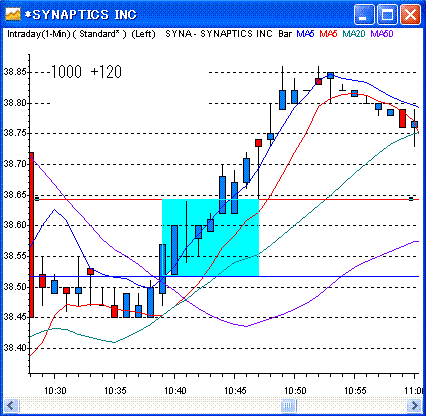
Task: Click the 10:35 time axis label
Action: click(115, 390)
